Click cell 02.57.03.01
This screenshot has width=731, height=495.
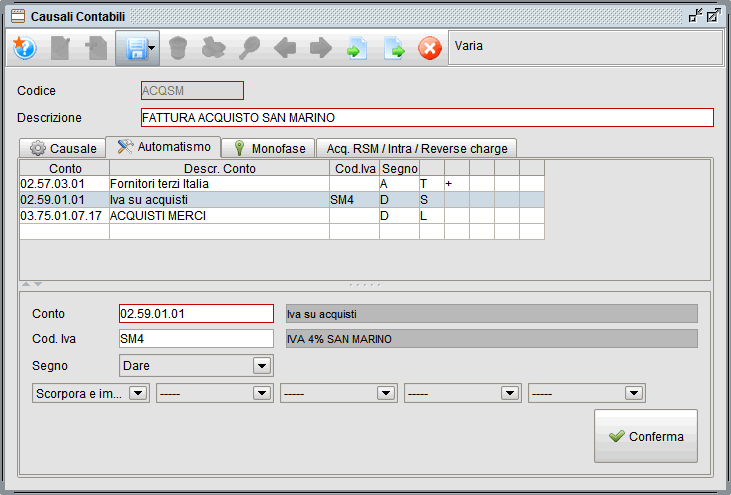(x=64, y=184)
